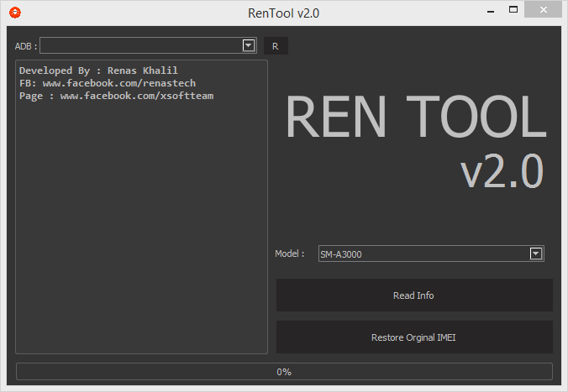The height and width of the screenshot is (392, 568).
Task: Click the www.facebook.com/xsoftteam log line
Action: 116,96
